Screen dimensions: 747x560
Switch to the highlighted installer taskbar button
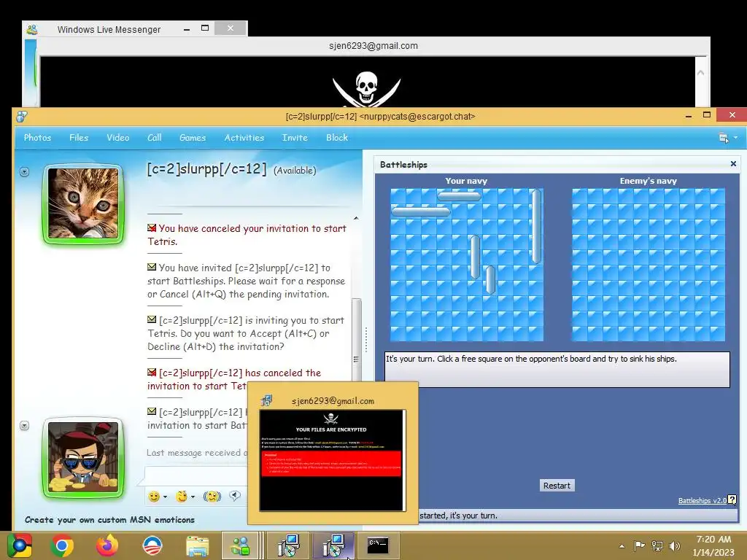333,545
